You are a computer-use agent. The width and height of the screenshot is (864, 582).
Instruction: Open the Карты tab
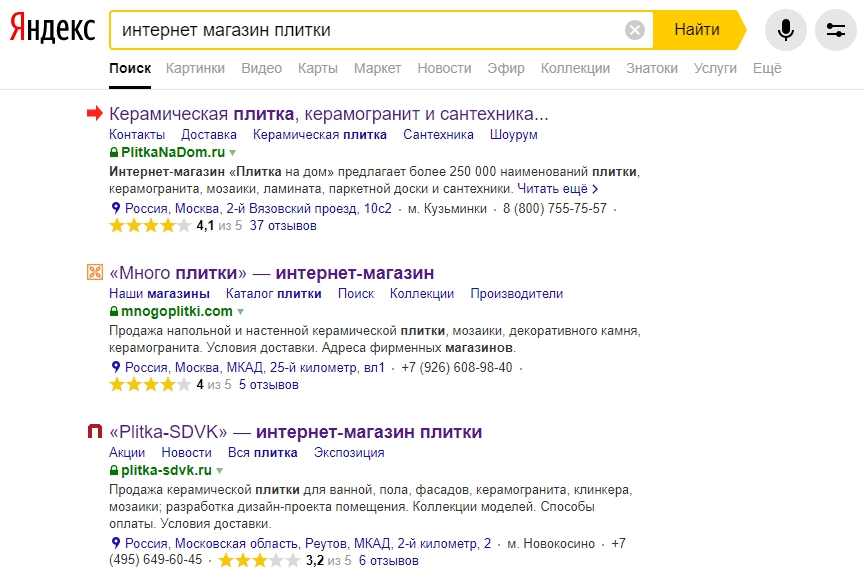click(x=318, y=68)
